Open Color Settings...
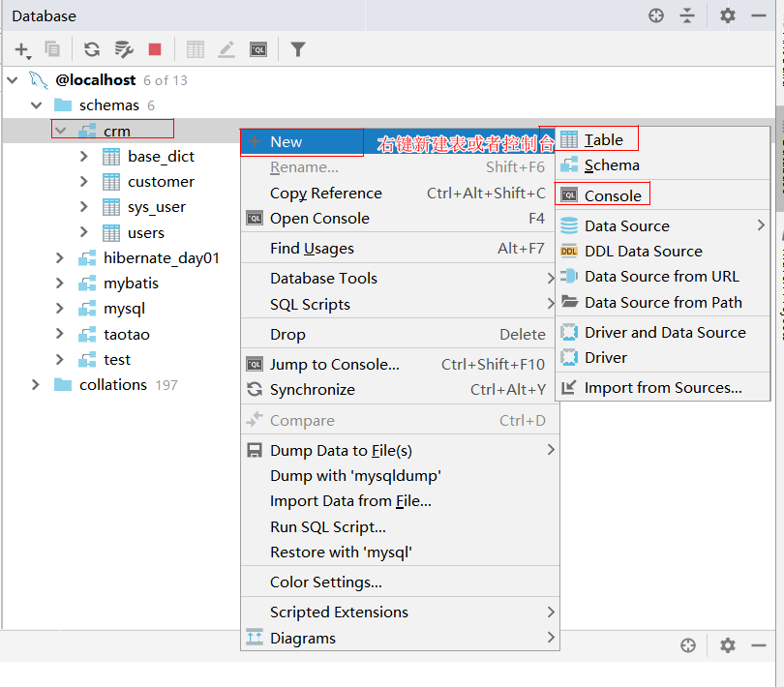 400,582
